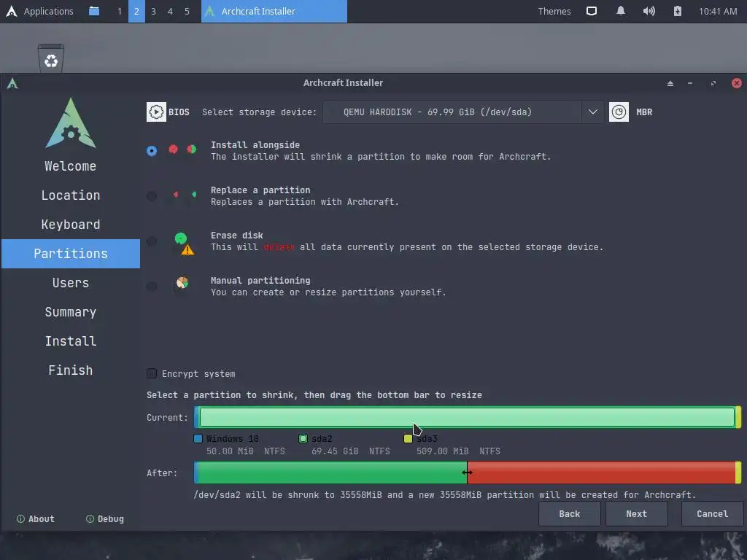Click the Replace a partition illustration icon
The width and height of the screenshot is (747, 560).
coord(185,194)
